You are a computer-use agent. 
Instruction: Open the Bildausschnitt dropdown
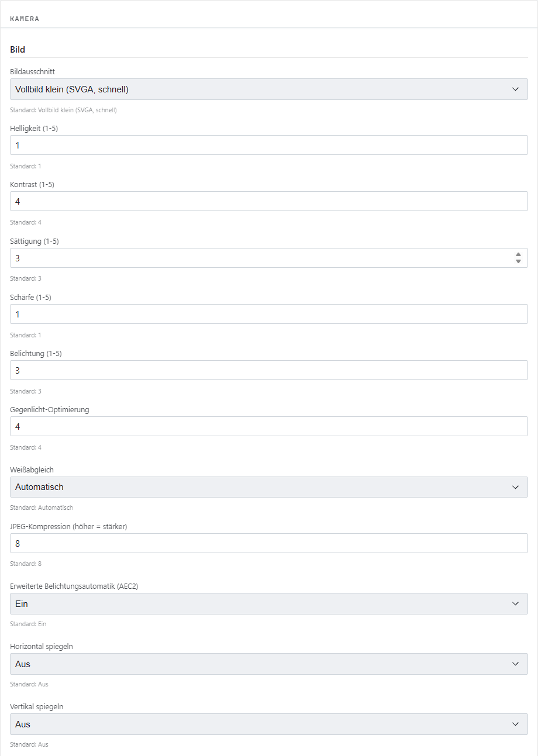(269, 89)
